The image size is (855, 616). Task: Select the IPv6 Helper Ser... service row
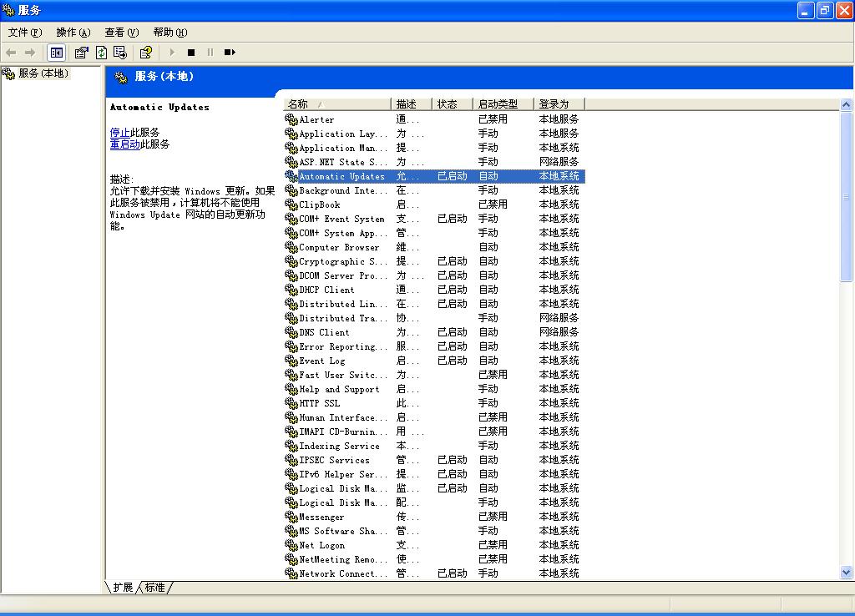[x=434, y=474]
